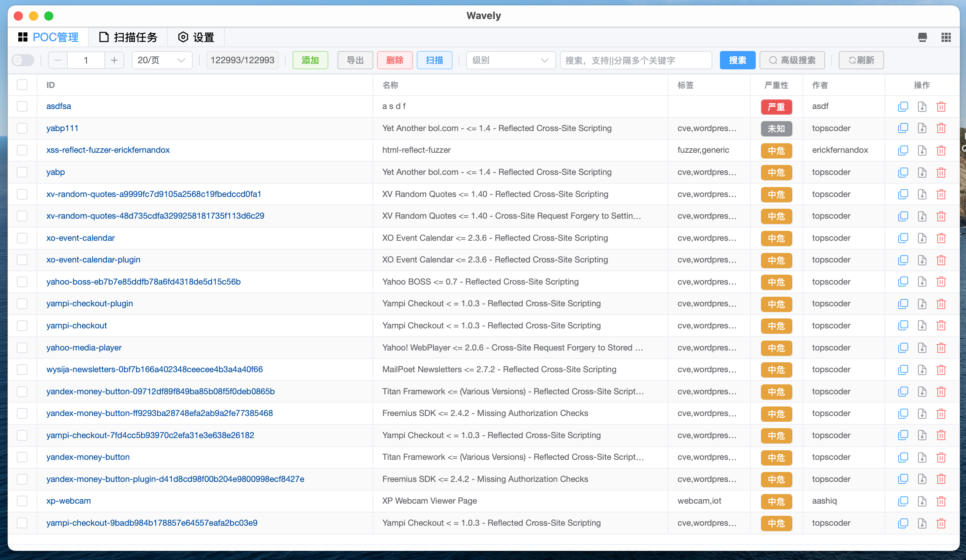Image resolution: width=966 pixels, height=560 pixels.
Task: Open the grid apps icon top right
Action: click(x=946, y=37)
